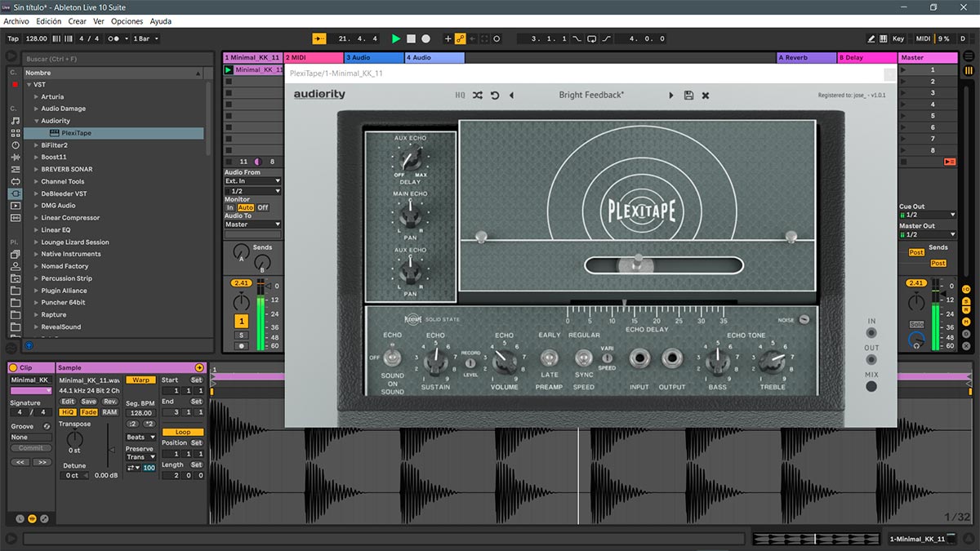Toggle the Loop button in Sample box
Viewport: 980px width, 551px height.
tap(183, 432)
